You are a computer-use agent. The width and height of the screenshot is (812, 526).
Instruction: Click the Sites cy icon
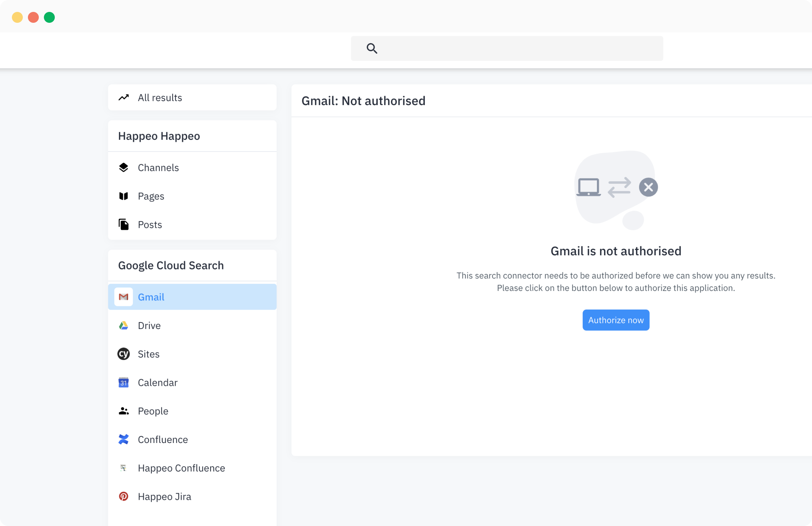click(x=124, y=354)
